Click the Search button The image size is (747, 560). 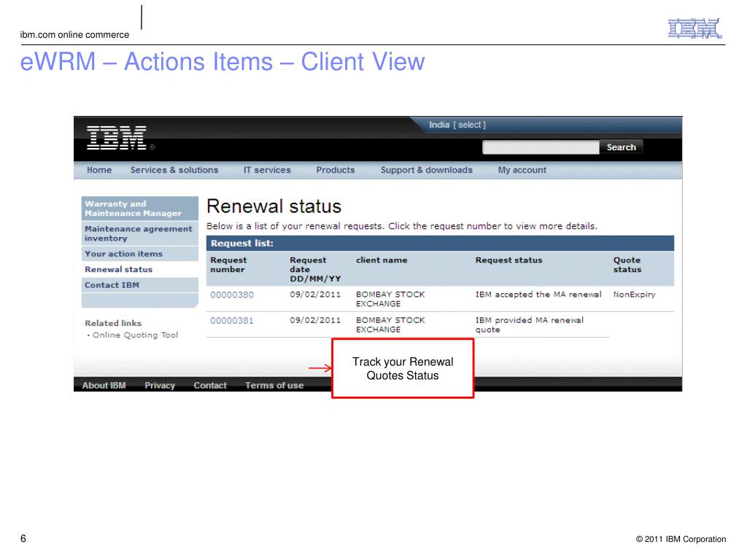click(x=621, y=147)
